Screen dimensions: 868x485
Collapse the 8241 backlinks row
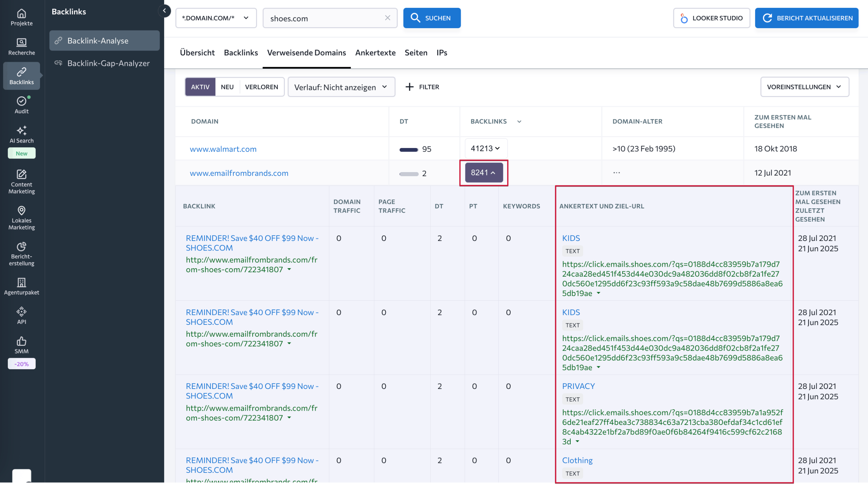484,173
